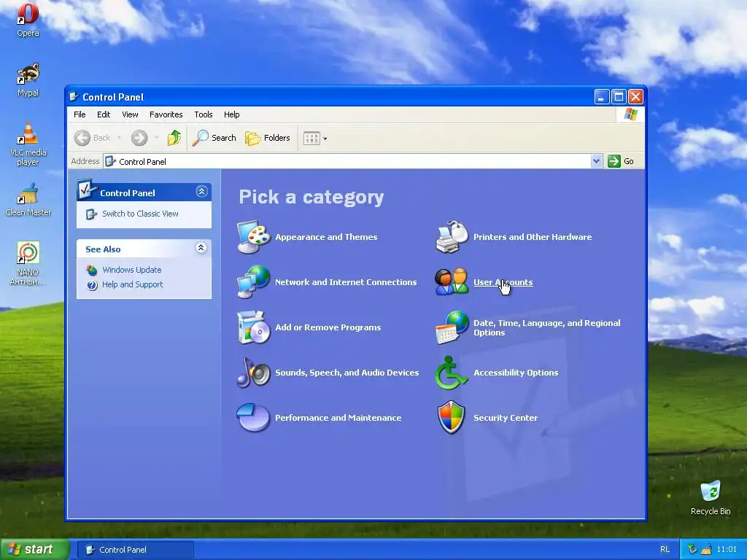
Task: Click the taskbar clock showing 11:01
Action: tap(727, 550)
